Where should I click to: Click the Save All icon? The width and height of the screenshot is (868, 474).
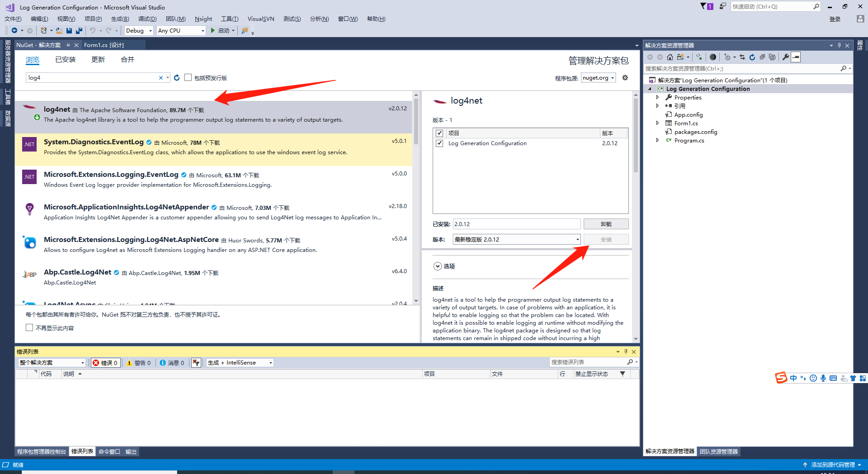pos(79,30)
